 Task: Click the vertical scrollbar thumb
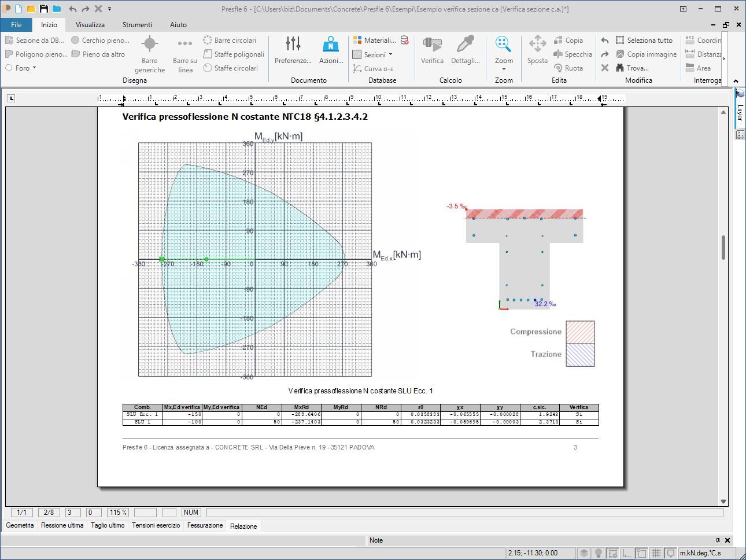click(723, 248)
